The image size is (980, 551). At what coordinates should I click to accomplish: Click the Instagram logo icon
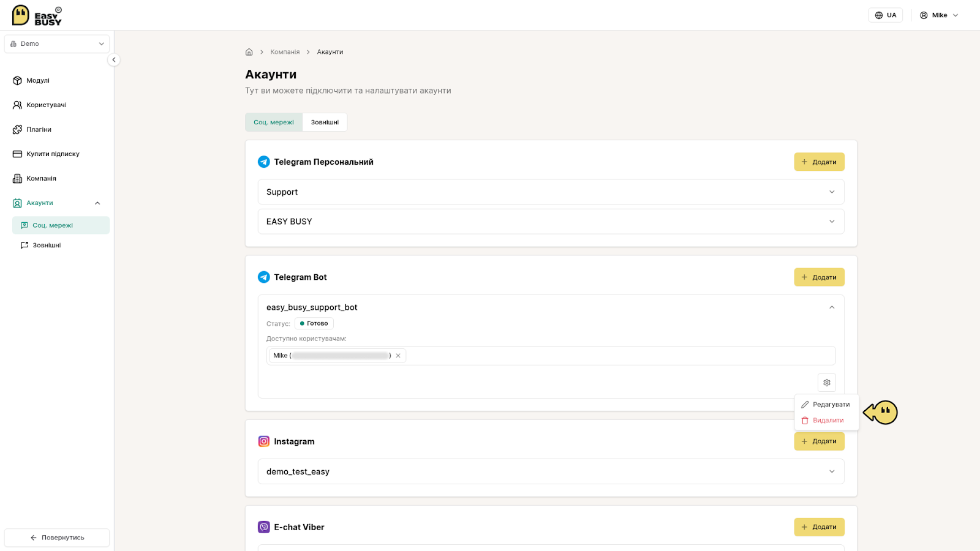(264, 441)
